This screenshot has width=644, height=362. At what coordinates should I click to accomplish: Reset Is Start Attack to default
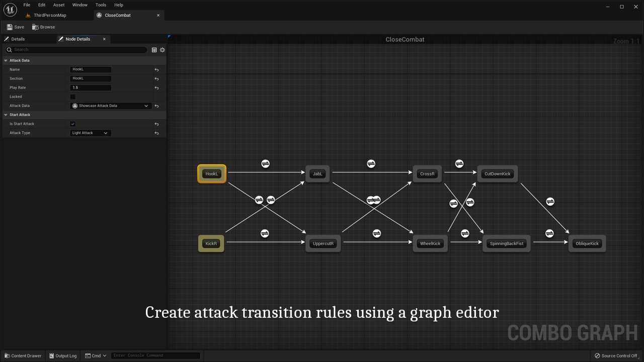(x=156, y=124)
